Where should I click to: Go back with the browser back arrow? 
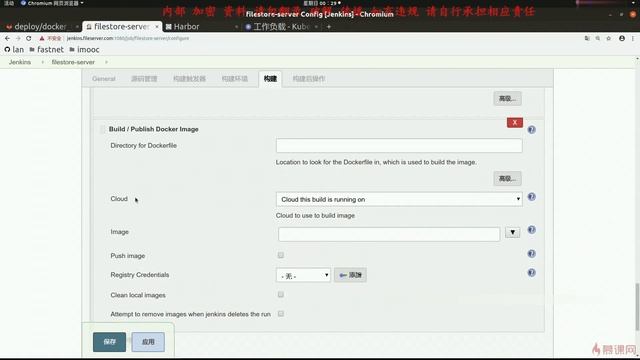[7, 38]
